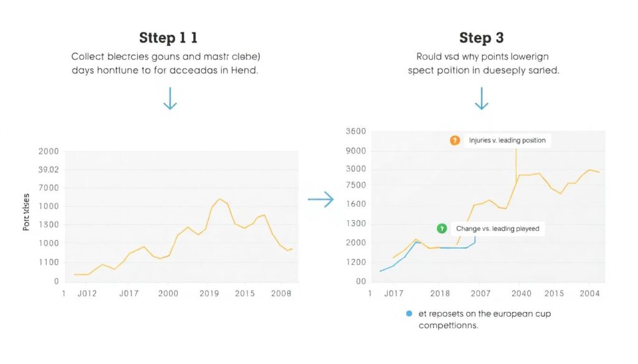Click the green question mark marker

(442, 229)
